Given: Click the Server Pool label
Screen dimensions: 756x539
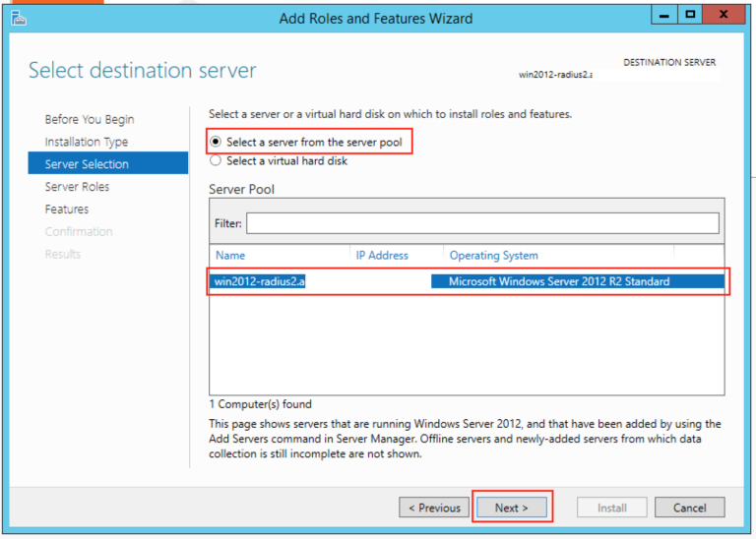Looking at the screenshot, I should tap(241, 189).
